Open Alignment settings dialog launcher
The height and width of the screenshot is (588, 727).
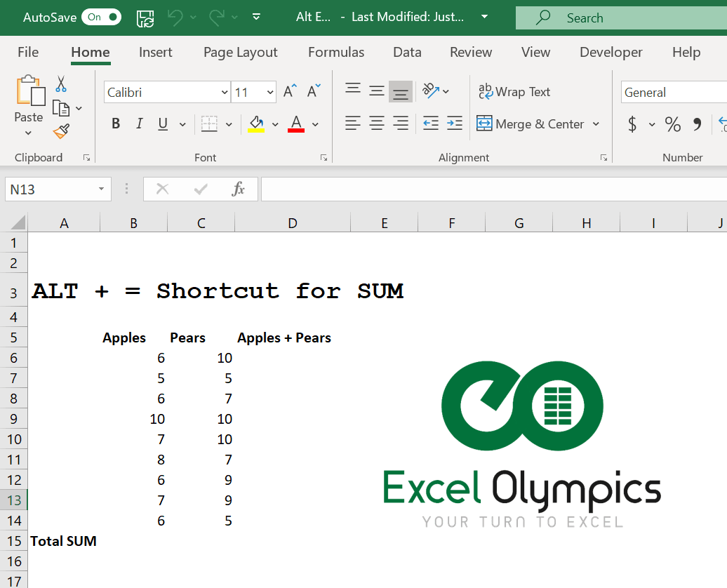click(x=603, y=158)
